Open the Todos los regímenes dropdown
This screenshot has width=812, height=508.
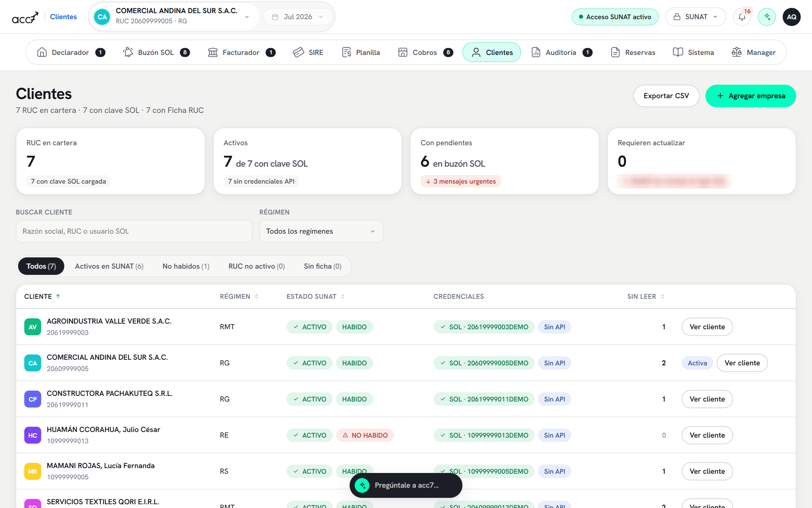321,231
